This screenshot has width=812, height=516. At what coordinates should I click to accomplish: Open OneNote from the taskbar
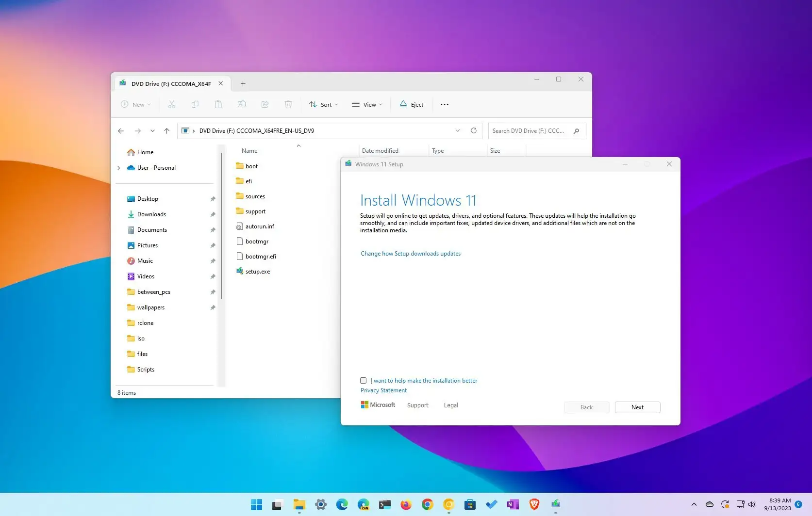(x=513, y=504)
